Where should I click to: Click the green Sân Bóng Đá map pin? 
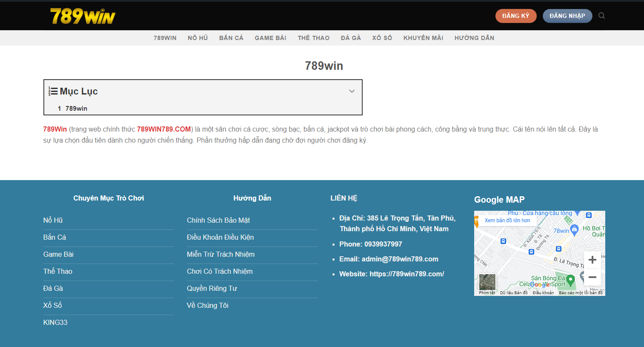coord(571,280)
